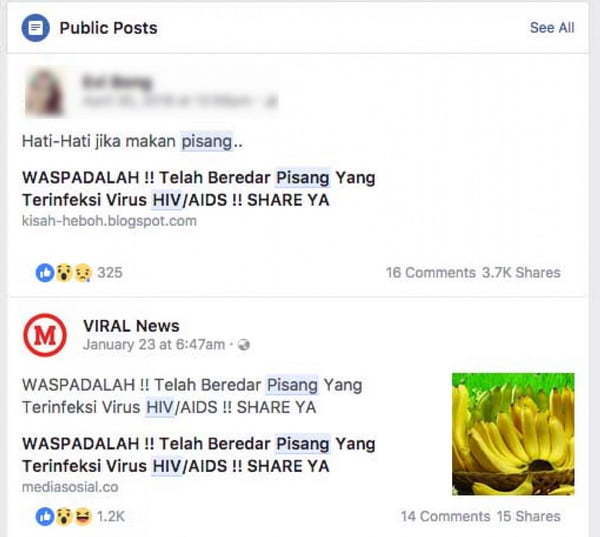The width and height of the screenshot is (600, 537).
Task: Open the kisah-heboh.blogspot.com article headline
Action: [x=199, y=189]
